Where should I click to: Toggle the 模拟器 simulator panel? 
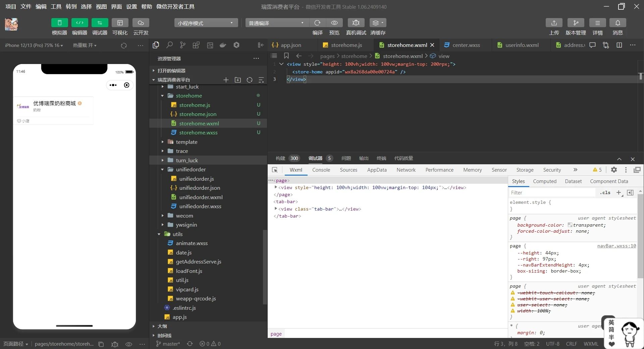[x=59, y=23]
